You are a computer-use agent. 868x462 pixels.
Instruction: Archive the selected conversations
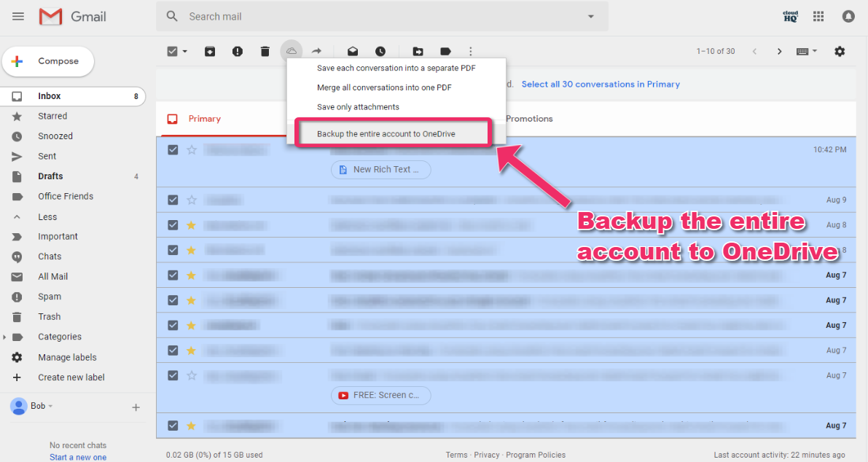(210, 52)
